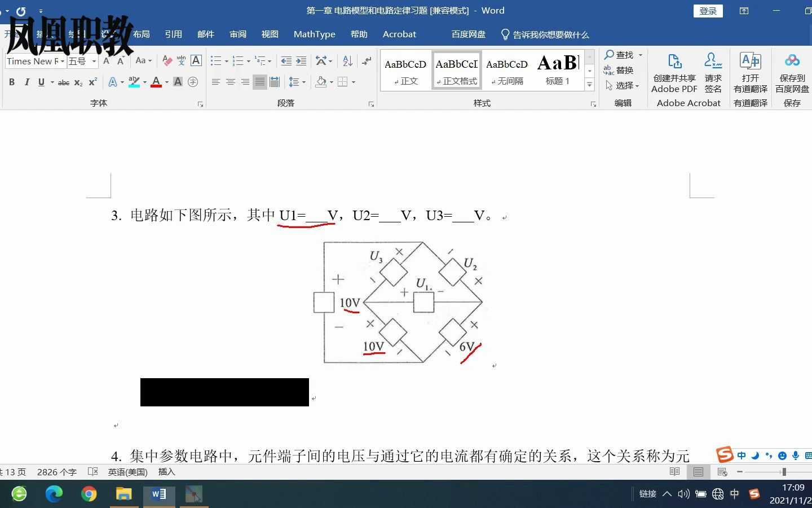This screenshot has width=812, height=508.
Task: Open the Acrobat tab
Action: click(x=399, y=34)
